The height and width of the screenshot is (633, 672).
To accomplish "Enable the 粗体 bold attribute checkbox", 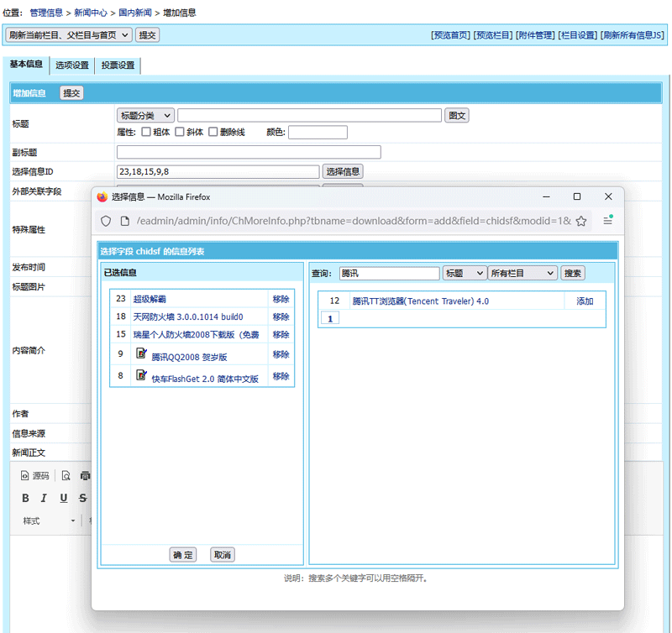I will point(145,132).
